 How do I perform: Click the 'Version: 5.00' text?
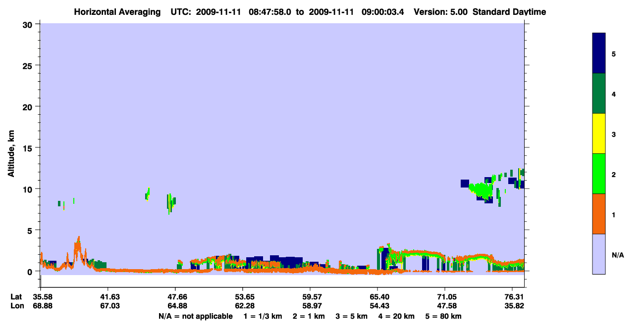click(441, 12)
